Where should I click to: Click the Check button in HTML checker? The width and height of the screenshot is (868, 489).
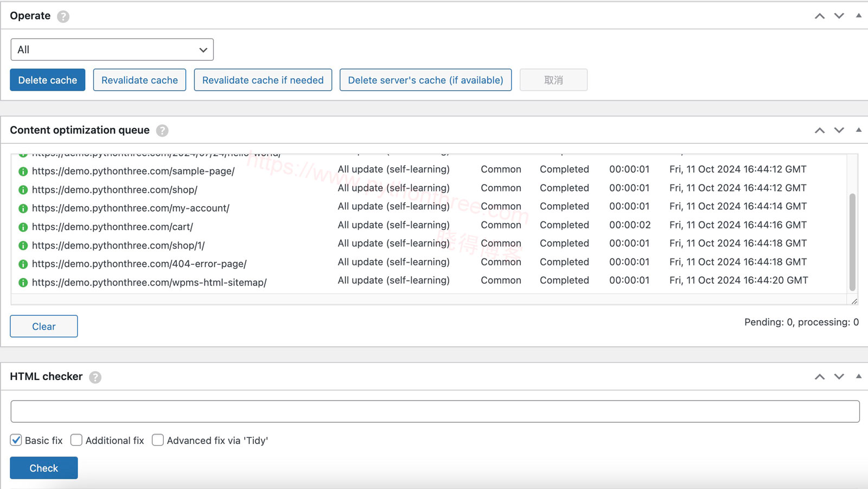(x=44, y=468)
